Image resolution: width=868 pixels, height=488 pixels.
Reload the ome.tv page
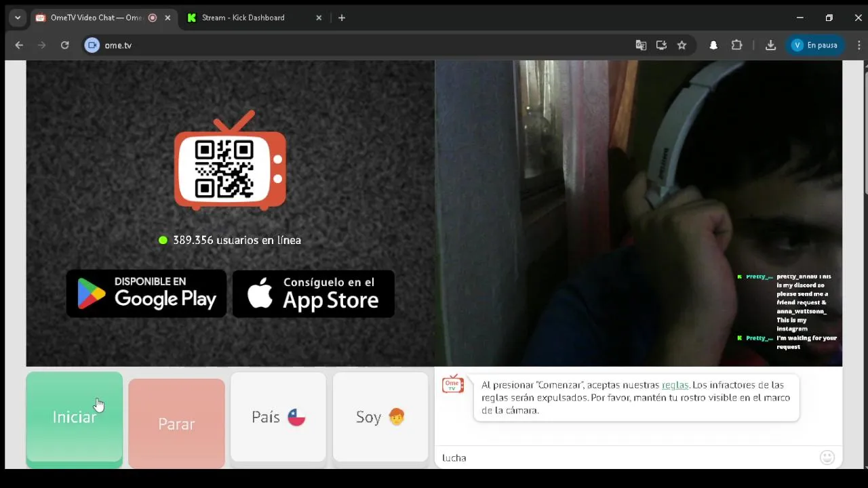coord(64,45)
